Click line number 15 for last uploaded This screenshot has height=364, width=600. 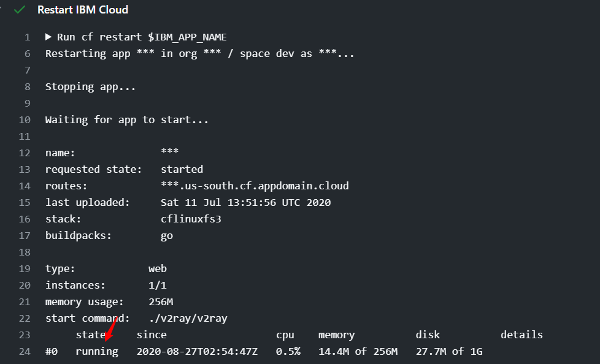(25, 203)
